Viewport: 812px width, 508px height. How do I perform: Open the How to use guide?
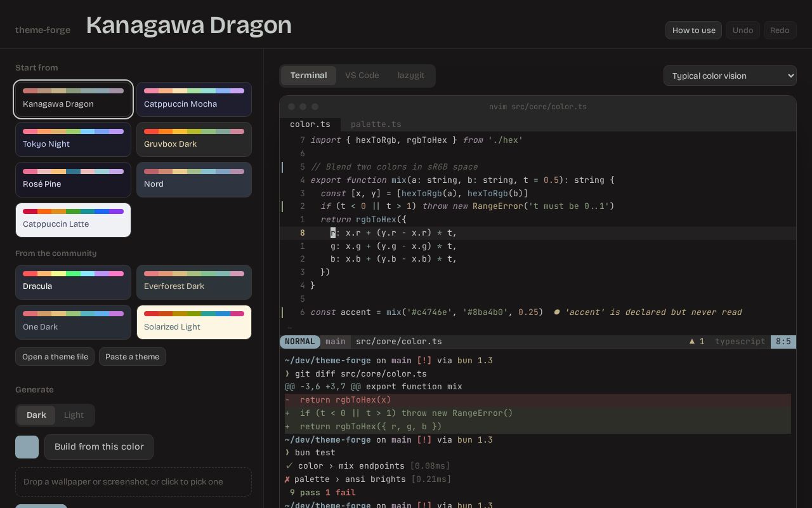(693, 30)
